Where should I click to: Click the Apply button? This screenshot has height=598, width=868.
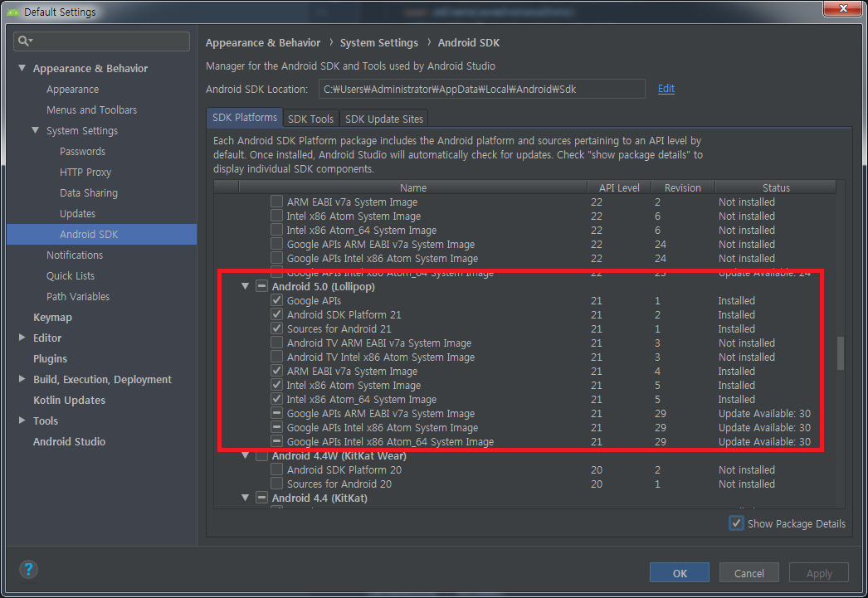coord(819,572)
